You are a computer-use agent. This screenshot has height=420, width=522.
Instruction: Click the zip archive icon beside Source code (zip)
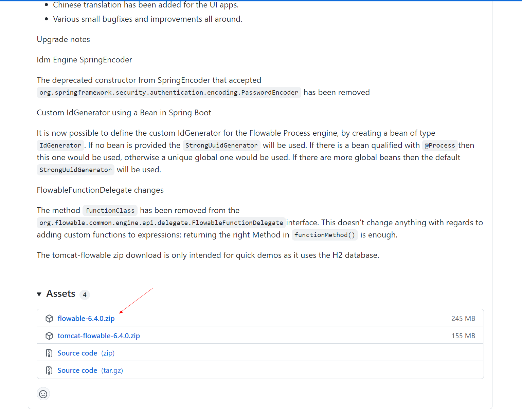[49, 353]
